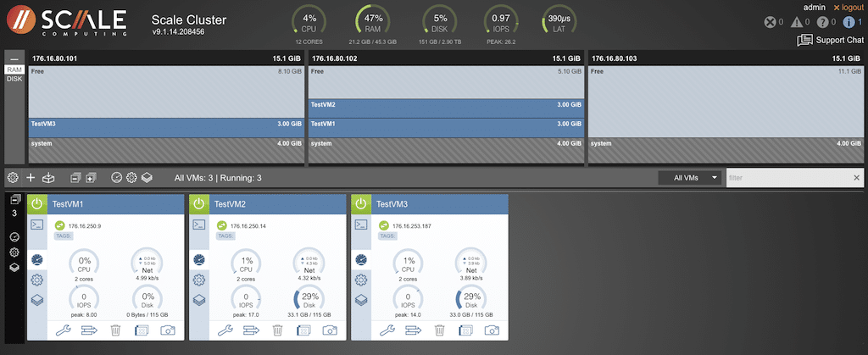
Task: Click the TestVM2 card title
Action: pos(231,204)
